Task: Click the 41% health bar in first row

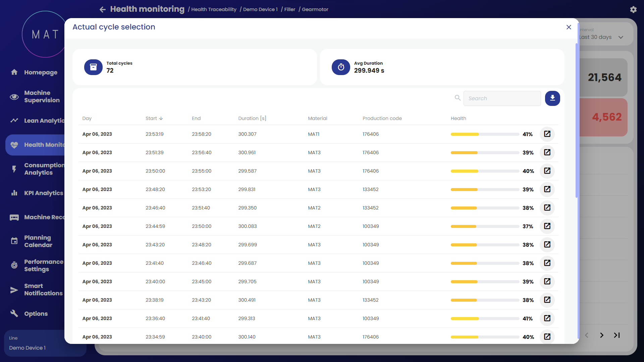Action: tap(484, 134)
